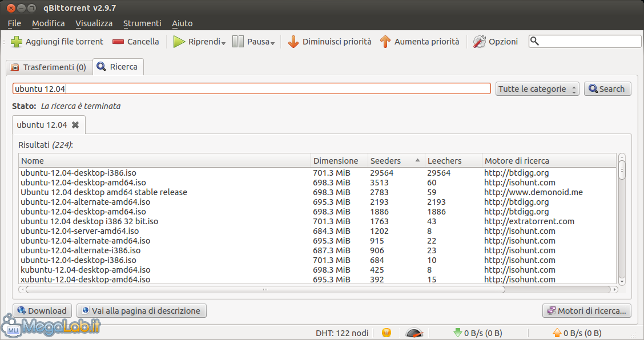Select the ubuntu-12.04-server-amd64.iso row

[317, 231]
